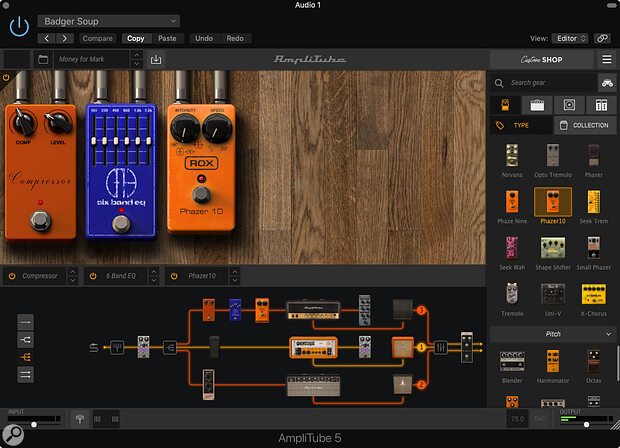Select the Harmonator pedal
620x448 pixels.
click(553, 366)
